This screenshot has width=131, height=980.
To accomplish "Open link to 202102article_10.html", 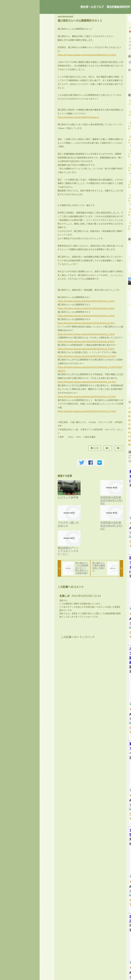I will (x=87, y=356).
